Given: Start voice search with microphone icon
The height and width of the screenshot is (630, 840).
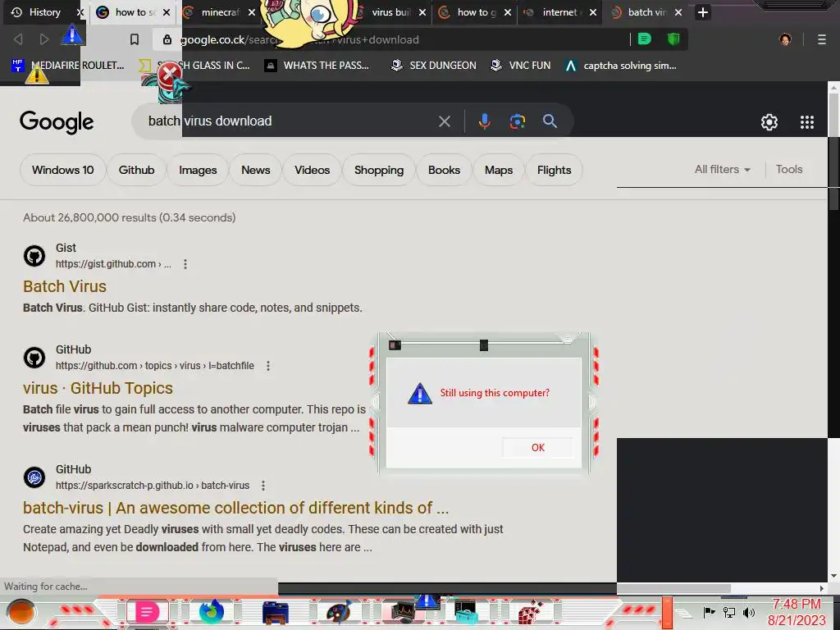Looking at the screenshot, I should (484, 121).
